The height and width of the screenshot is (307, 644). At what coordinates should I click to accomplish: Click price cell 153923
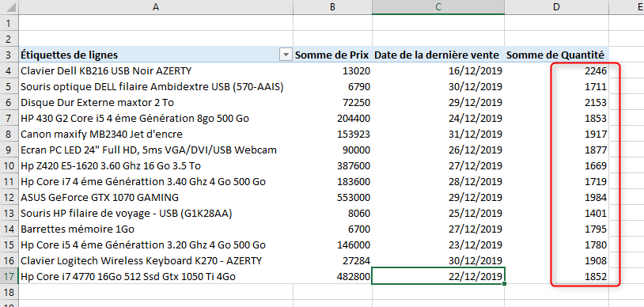(x=332, y=134)
